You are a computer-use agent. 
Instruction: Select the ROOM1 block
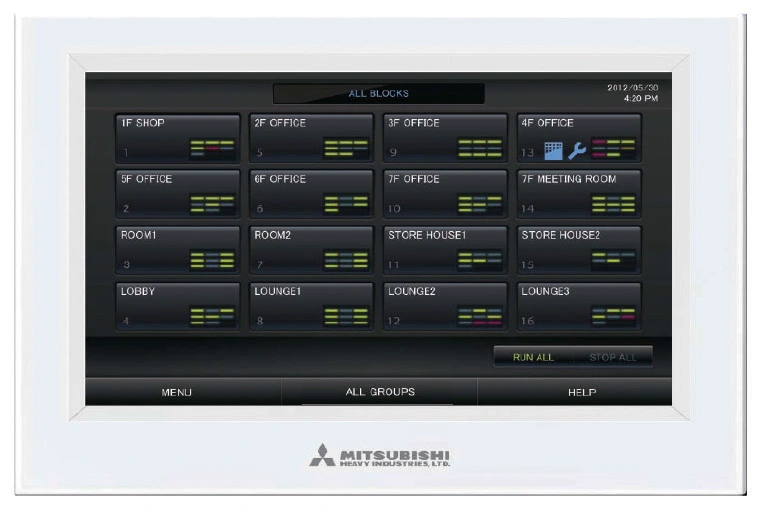(178, 250)
